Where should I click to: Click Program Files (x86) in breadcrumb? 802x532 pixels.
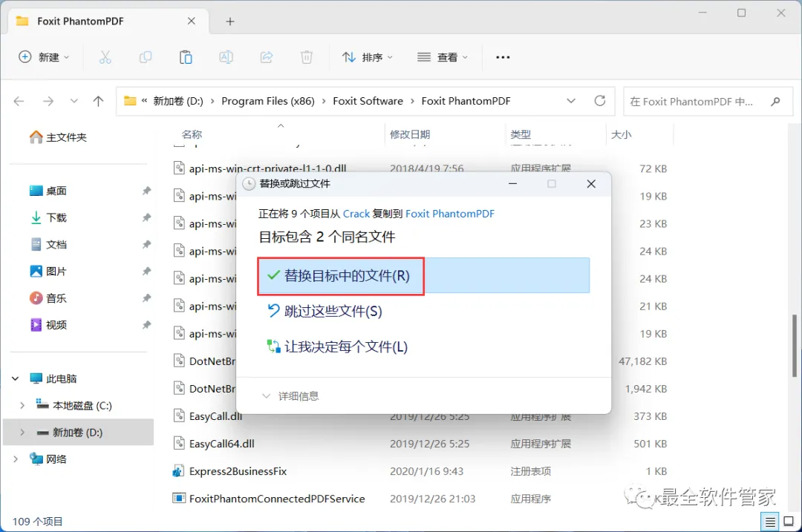[268, 101]
